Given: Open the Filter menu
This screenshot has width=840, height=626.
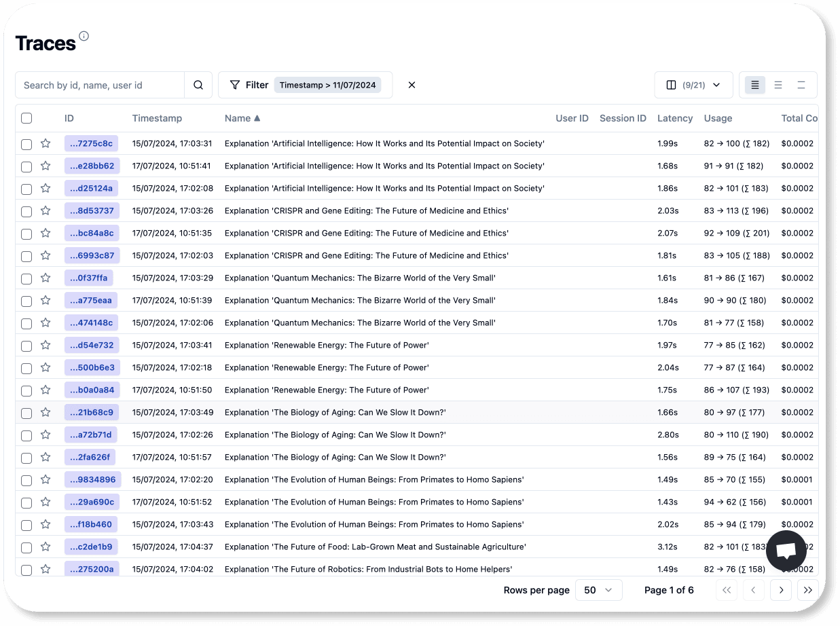Looking at the screenshot, I should point(249,85).
